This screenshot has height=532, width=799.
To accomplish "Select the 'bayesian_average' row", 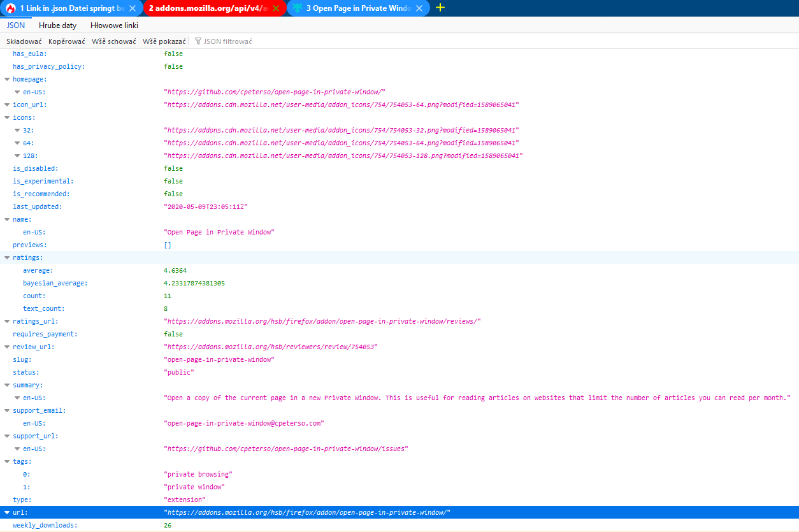I will pos(399,283).
